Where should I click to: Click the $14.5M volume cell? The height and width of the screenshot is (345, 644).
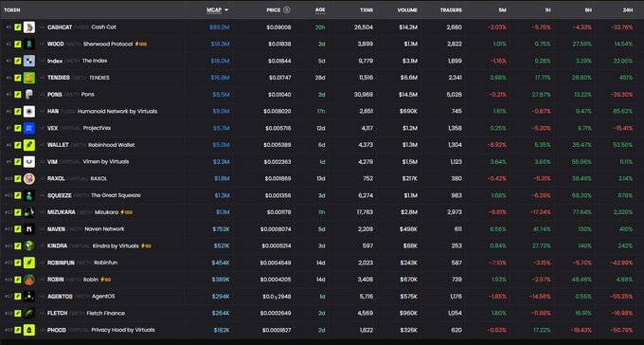[408, 95]
